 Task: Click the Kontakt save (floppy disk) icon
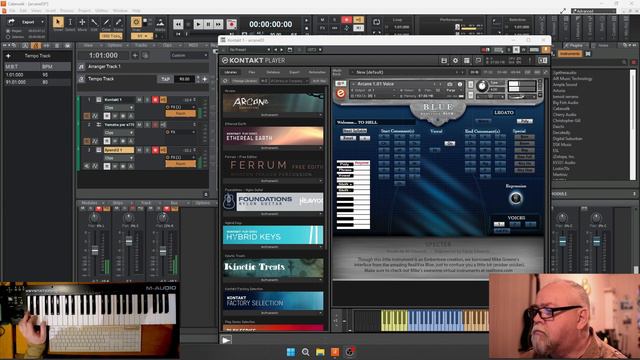(x=444, y=60)
